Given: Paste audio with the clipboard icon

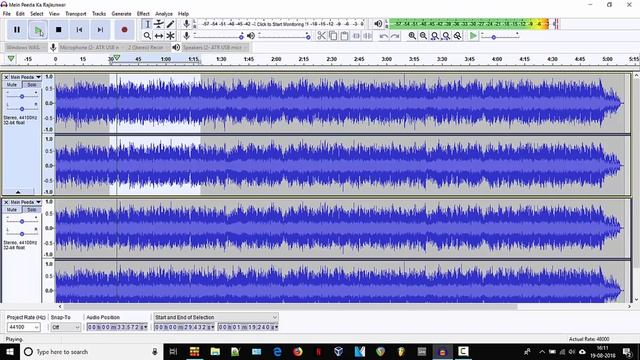Looking at the screenshot, I should [344, 36].
